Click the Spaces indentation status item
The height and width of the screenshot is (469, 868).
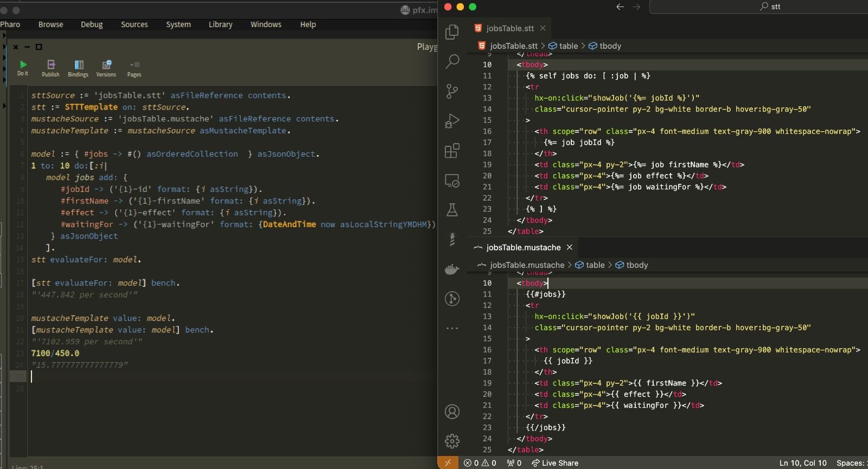point(851,462)
